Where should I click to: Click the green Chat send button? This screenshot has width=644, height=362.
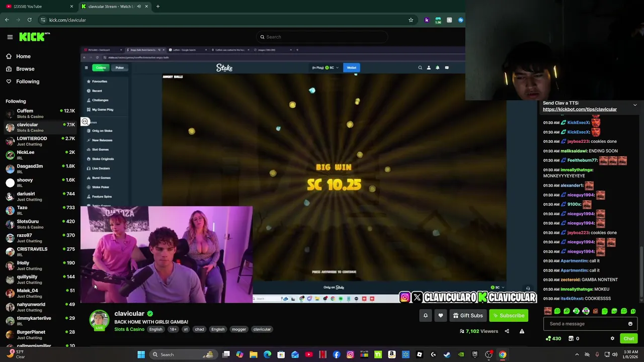tap(628, 339)
